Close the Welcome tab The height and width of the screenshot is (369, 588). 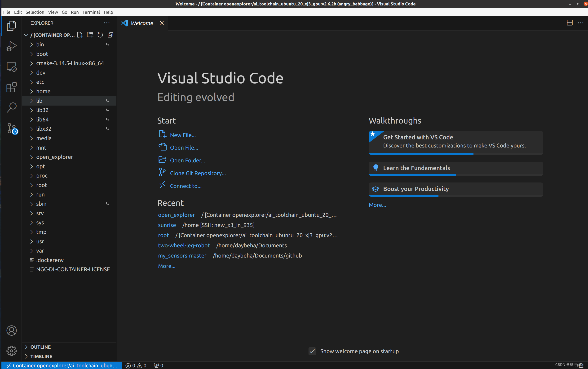162,23
